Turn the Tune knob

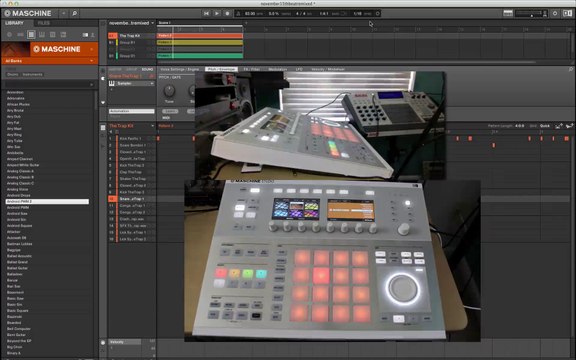tap(169, 90)
